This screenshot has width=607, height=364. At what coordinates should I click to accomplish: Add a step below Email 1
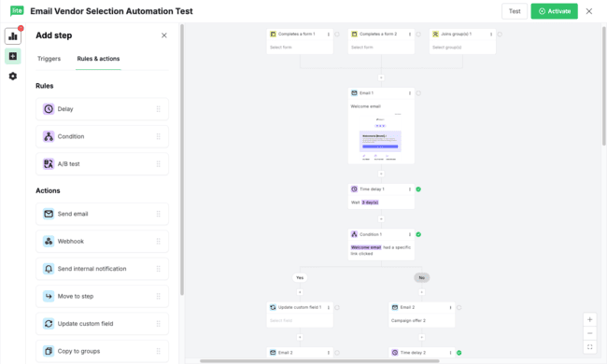(381, 174)
